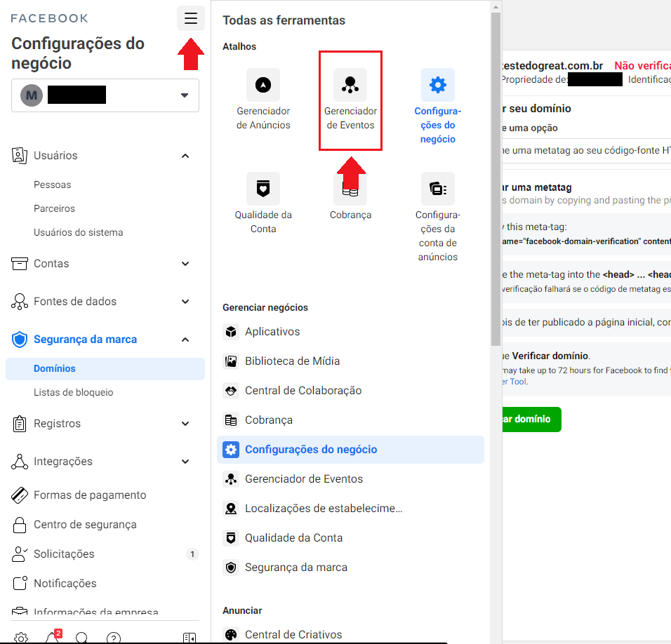Open notifications bell with 2 badge
The image size is (671, 644).
click(53, 637)
